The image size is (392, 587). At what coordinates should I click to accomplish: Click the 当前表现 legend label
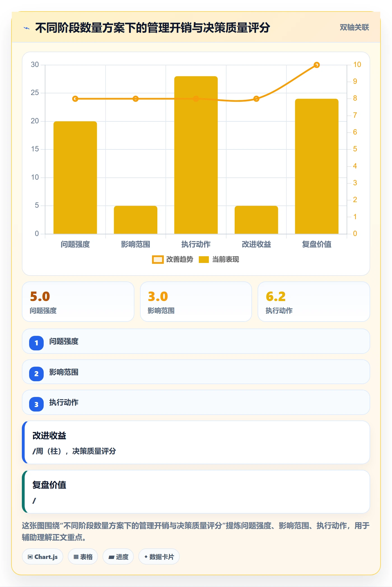[x=226, y=260]
